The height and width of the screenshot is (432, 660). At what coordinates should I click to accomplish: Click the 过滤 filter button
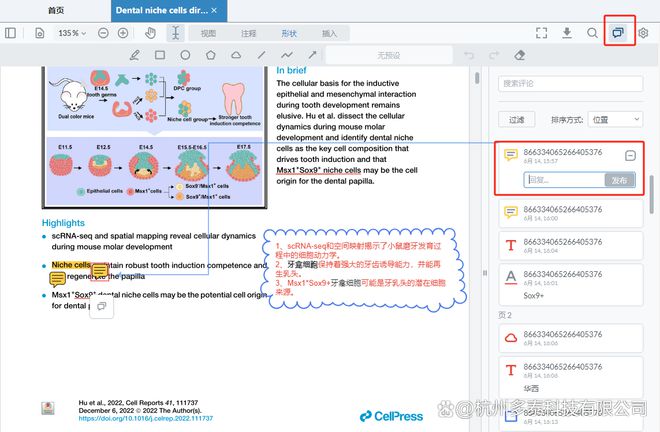click(x=516, y=119)
